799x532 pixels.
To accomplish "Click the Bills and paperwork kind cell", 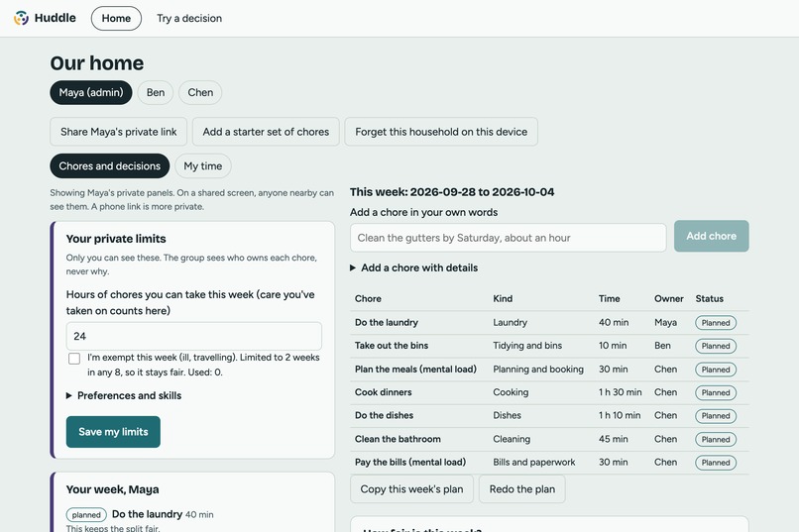I will tap(534, 463).
